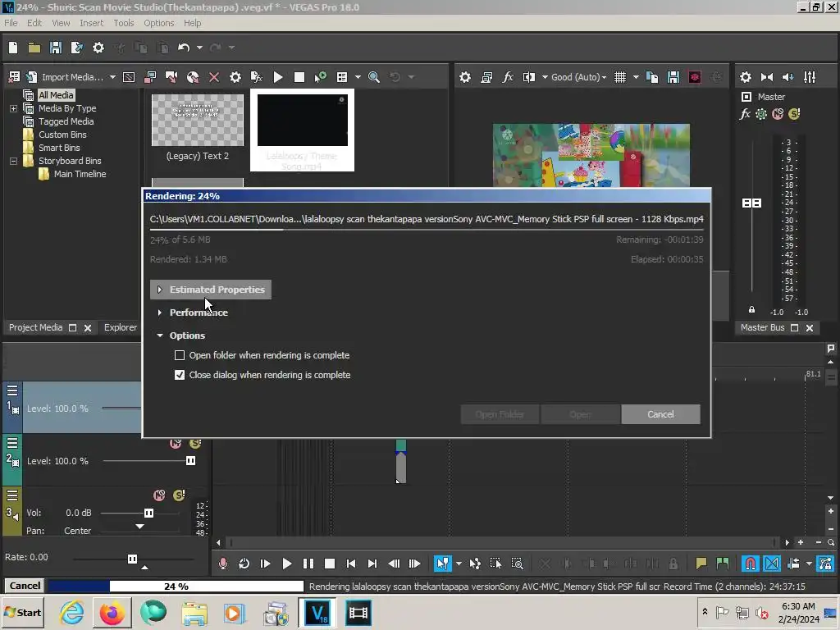Image resolution: width=840 pixels, height=630 pixels.
Task: Open project properties gear in main toolbar
Action: point(98,48)
